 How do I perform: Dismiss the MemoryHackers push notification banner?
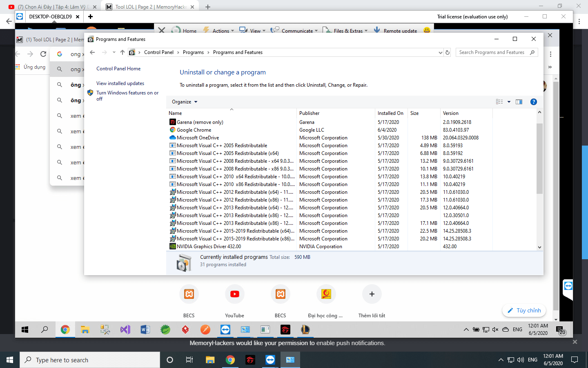(575, 342)
